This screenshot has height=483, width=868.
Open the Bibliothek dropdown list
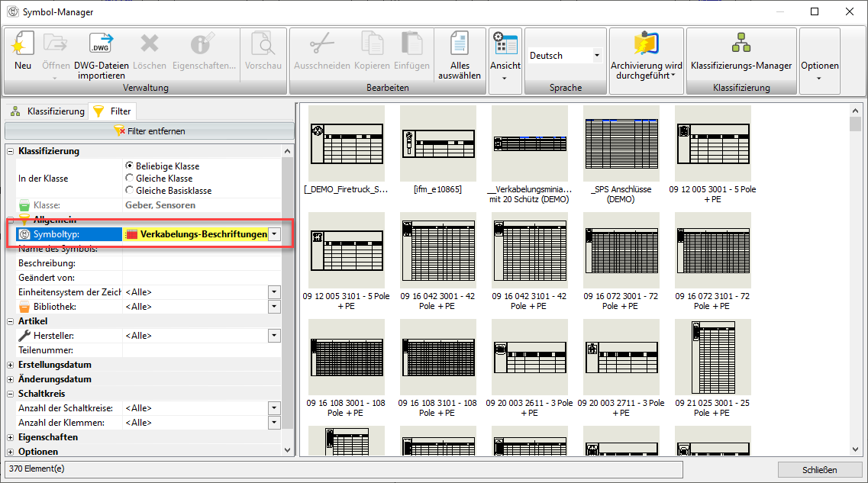(x=274, y=307)
